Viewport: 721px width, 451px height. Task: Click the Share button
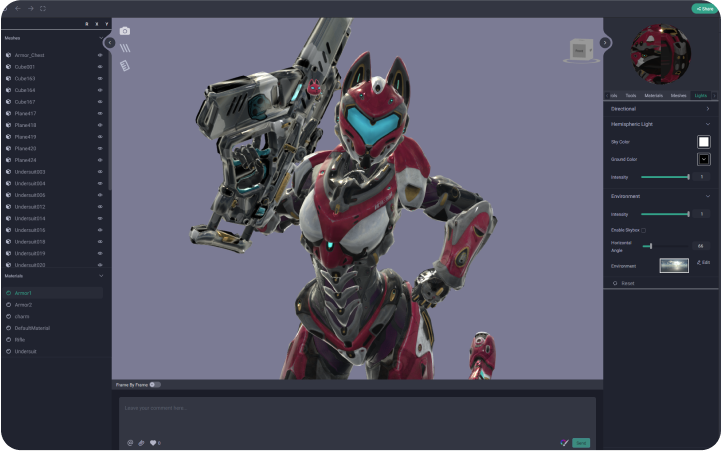pyautogui.click(x=704, y=8)
